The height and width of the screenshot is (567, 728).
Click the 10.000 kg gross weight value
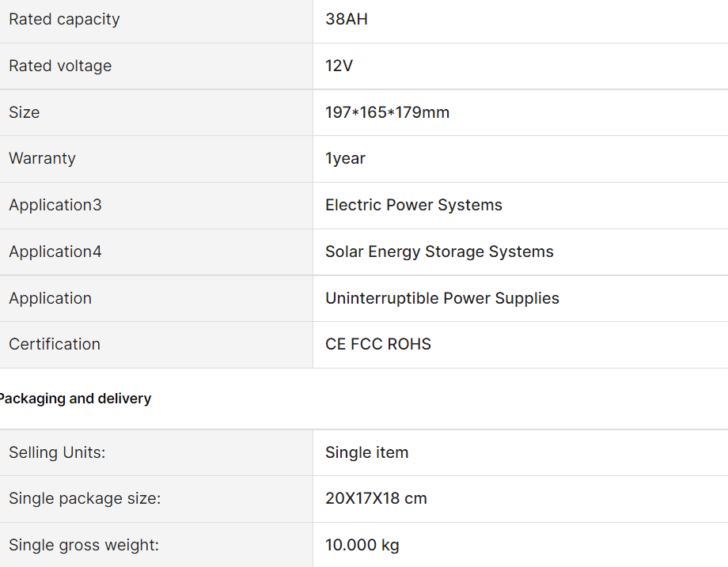[362, 546]
